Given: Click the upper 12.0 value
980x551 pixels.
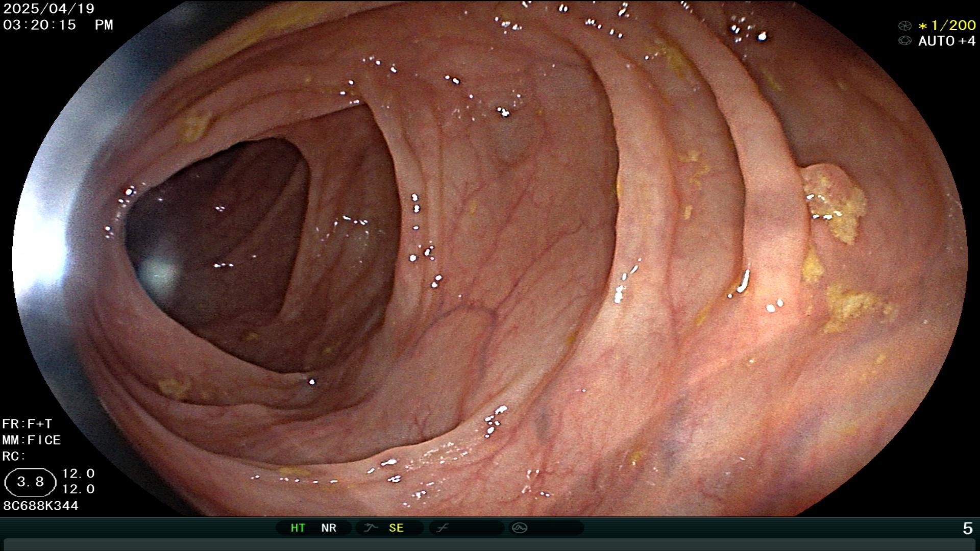Looking at the screenshot, I should click(x=78, y=473).
